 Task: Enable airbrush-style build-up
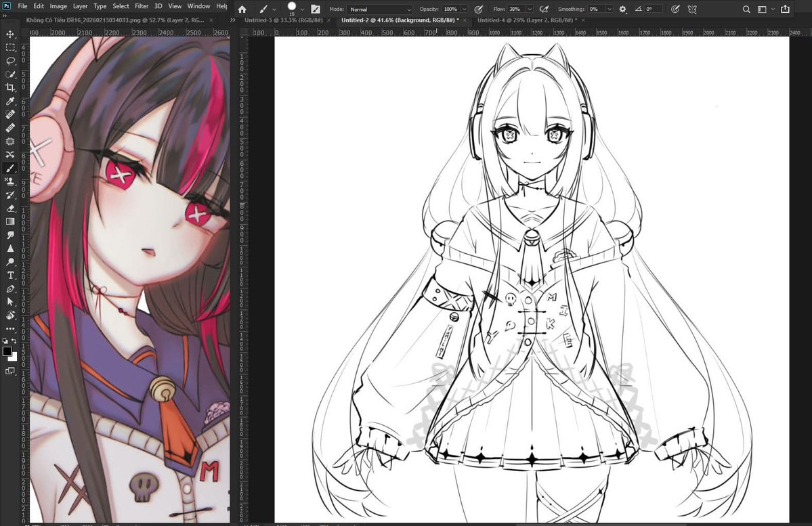(544, 9)
